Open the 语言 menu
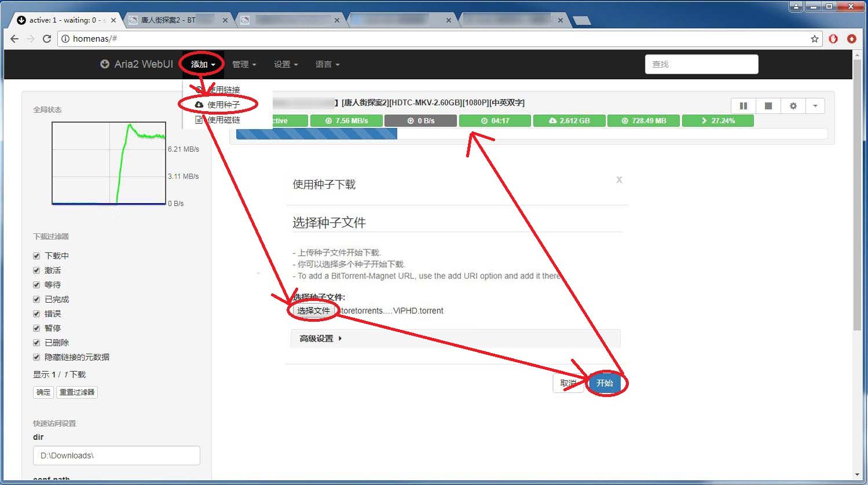868x485 pixels. (x=327, y=64)
